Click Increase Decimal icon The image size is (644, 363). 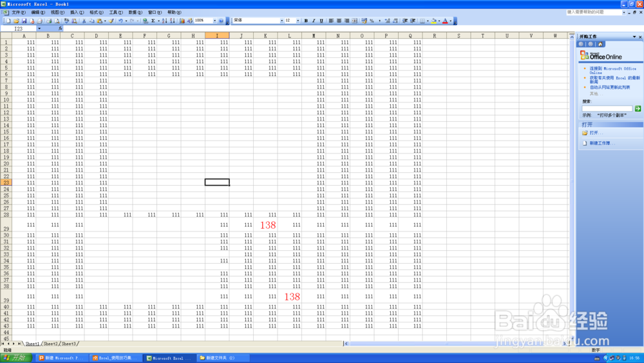coord(387,21)
